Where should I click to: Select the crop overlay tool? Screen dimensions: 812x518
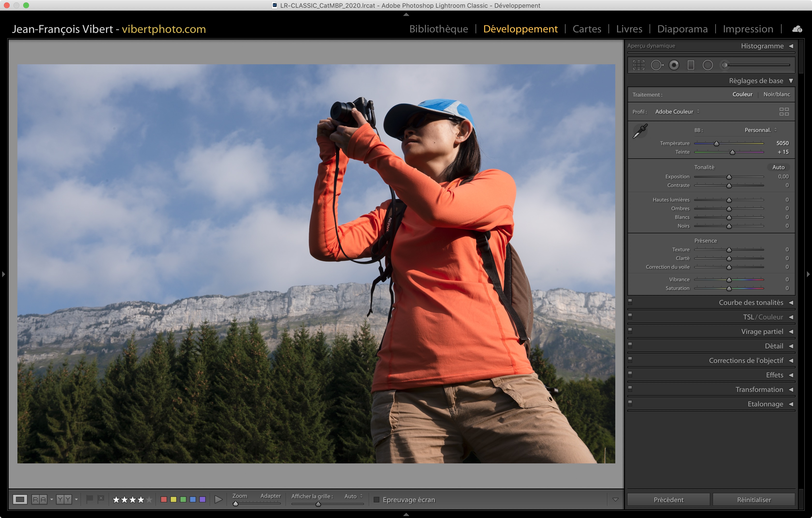click(x=638, y=65)
